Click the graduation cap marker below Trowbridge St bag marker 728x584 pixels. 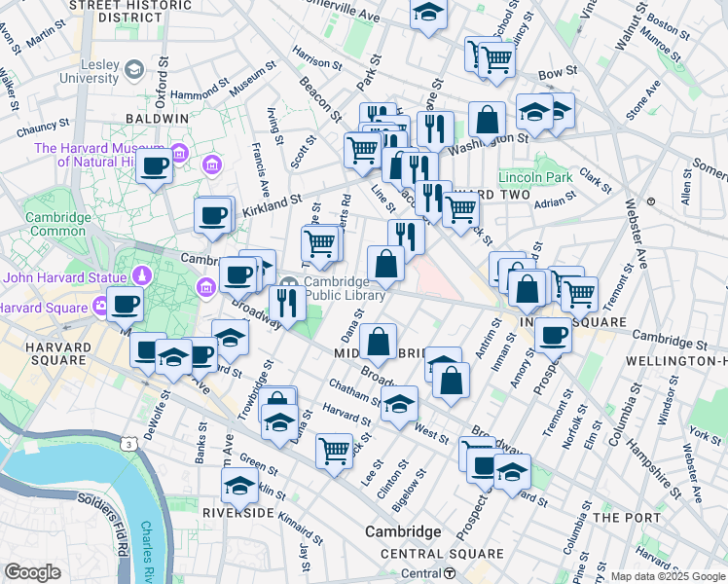point(279,426)
